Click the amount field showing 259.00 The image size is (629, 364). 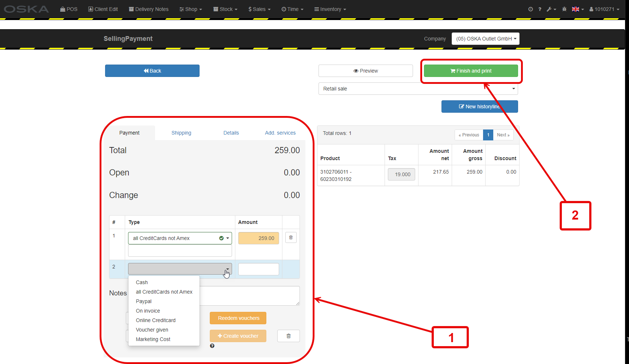(x=259, y=238)
